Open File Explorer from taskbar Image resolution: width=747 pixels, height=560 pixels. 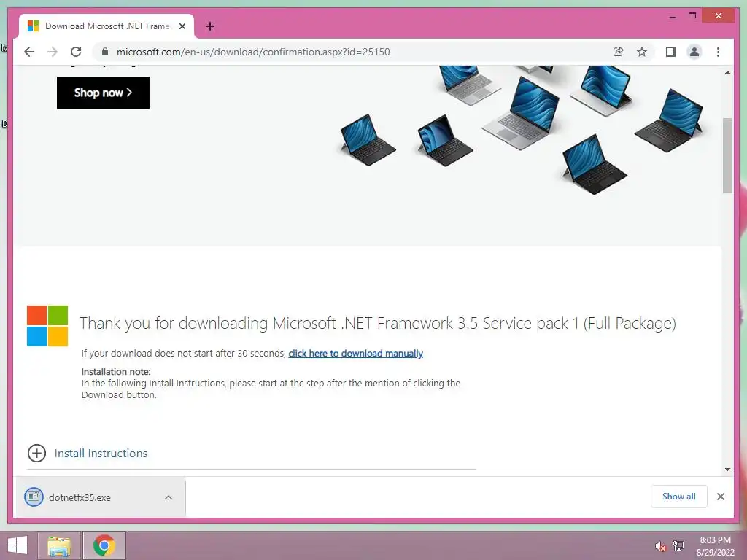click(x=59, y=545)
